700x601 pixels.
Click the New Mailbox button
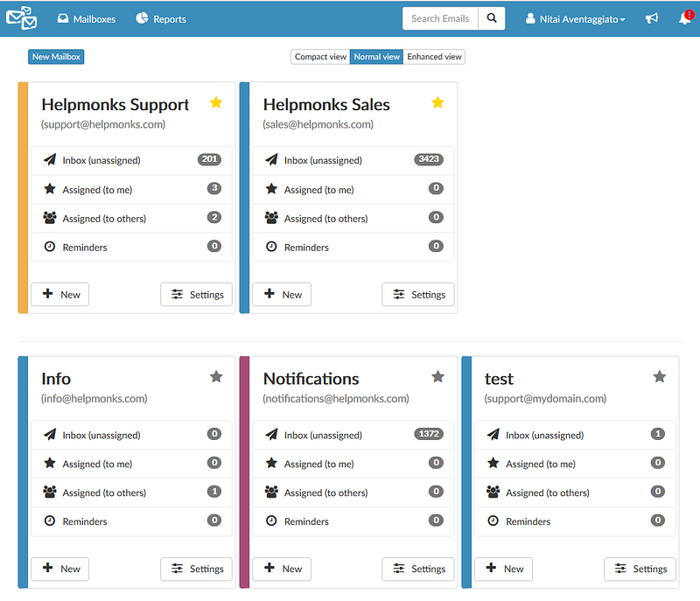click(56, 57)
